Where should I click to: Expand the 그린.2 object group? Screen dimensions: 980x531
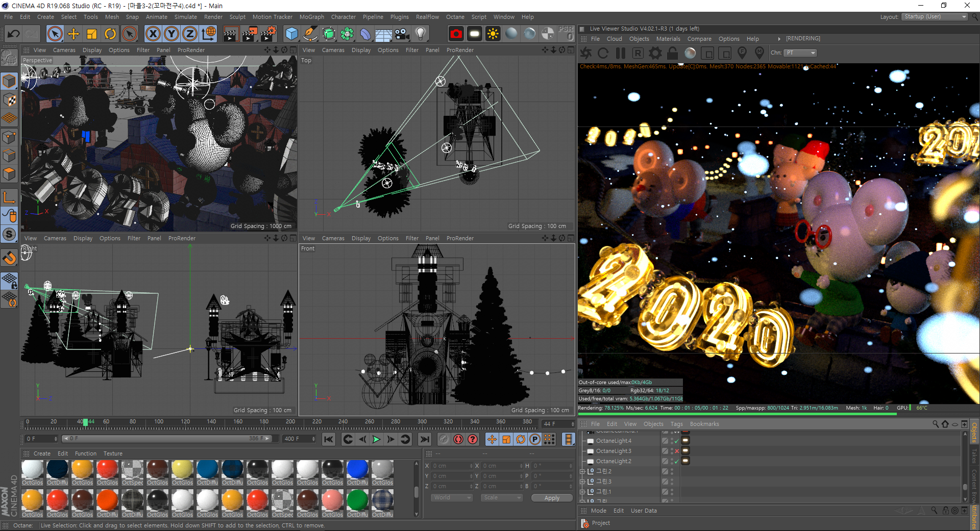coord(582,471)
